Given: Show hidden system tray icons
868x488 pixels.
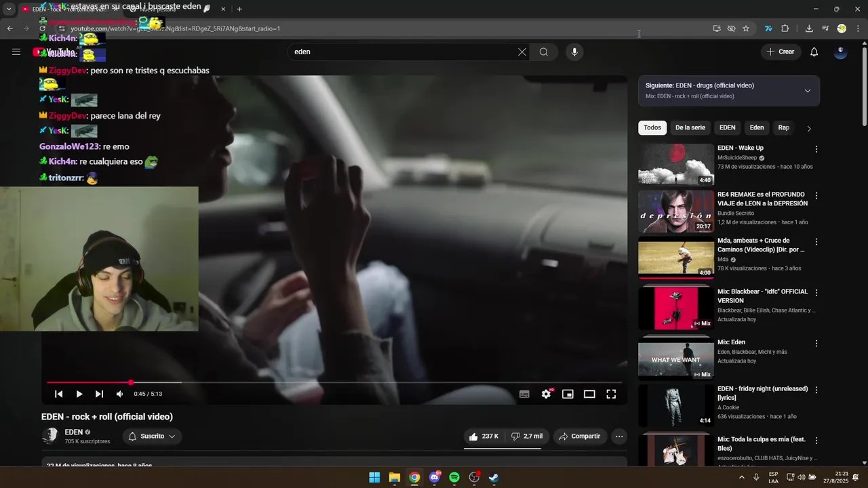Looking at the screenshot, I should tap(741, 477).
